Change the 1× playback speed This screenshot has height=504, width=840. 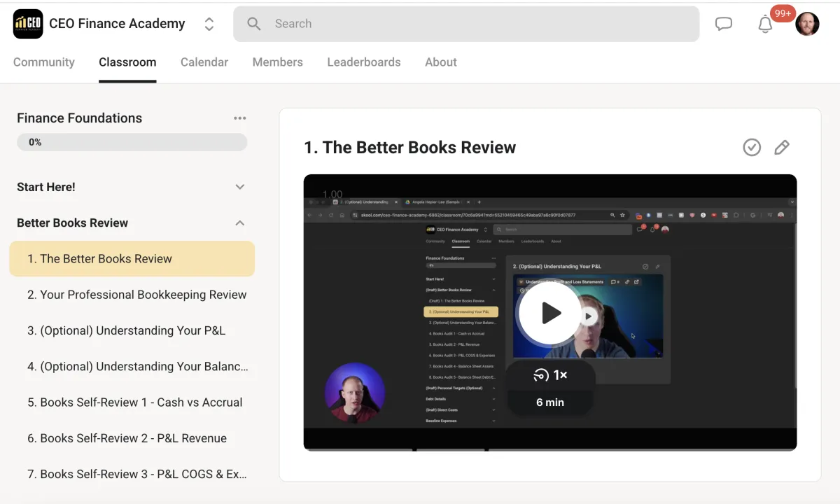click(550, 375)
